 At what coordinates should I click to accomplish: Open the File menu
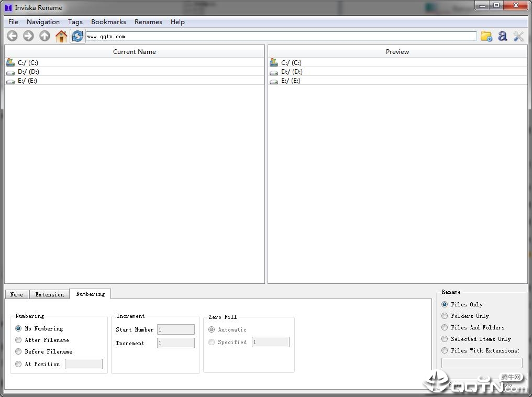pos(13,21)
